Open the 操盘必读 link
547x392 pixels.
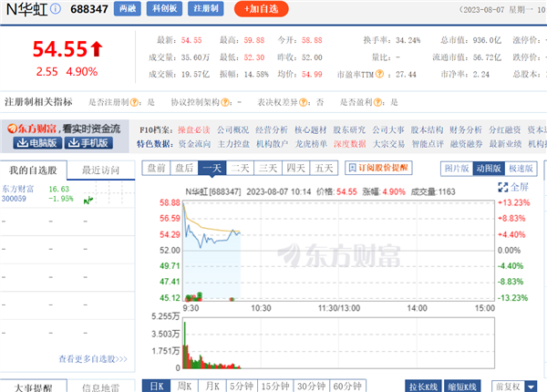click(194, 130)
